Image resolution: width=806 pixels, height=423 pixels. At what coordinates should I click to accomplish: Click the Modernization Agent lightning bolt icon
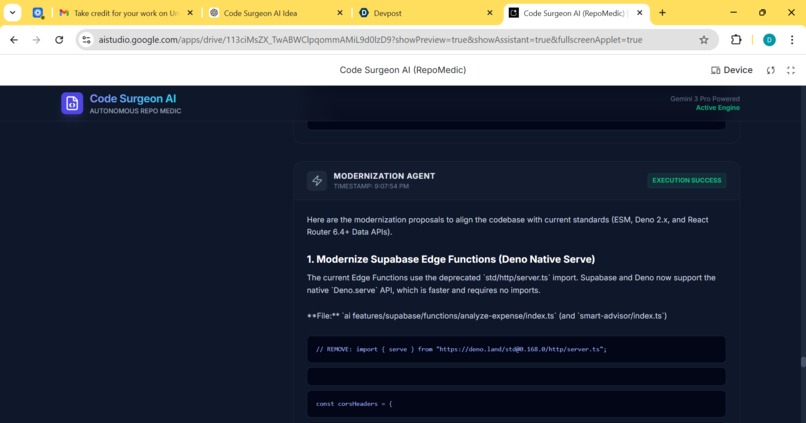(x=317, y=180)
